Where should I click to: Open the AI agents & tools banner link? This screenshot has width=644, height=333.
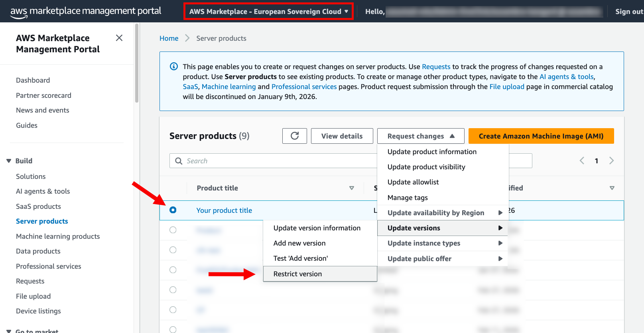[x=567, y=77]
